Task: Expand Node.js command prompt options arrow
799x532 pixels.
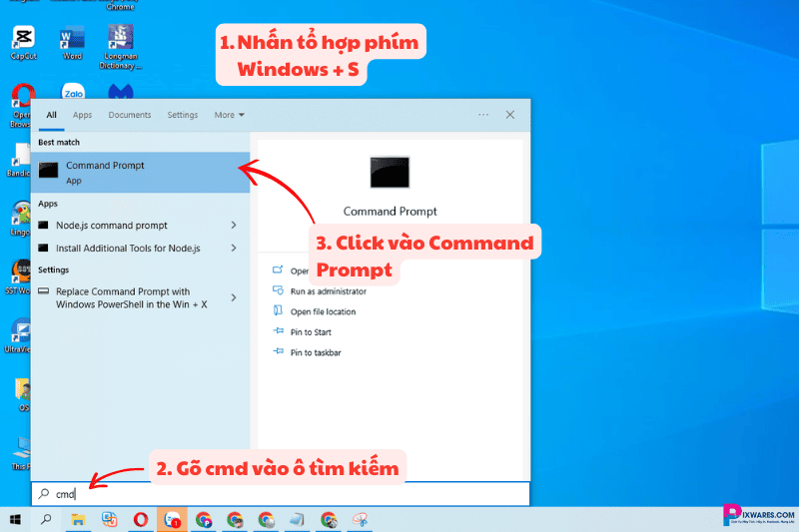Action: pyautogui.click(x=234, y=226)
